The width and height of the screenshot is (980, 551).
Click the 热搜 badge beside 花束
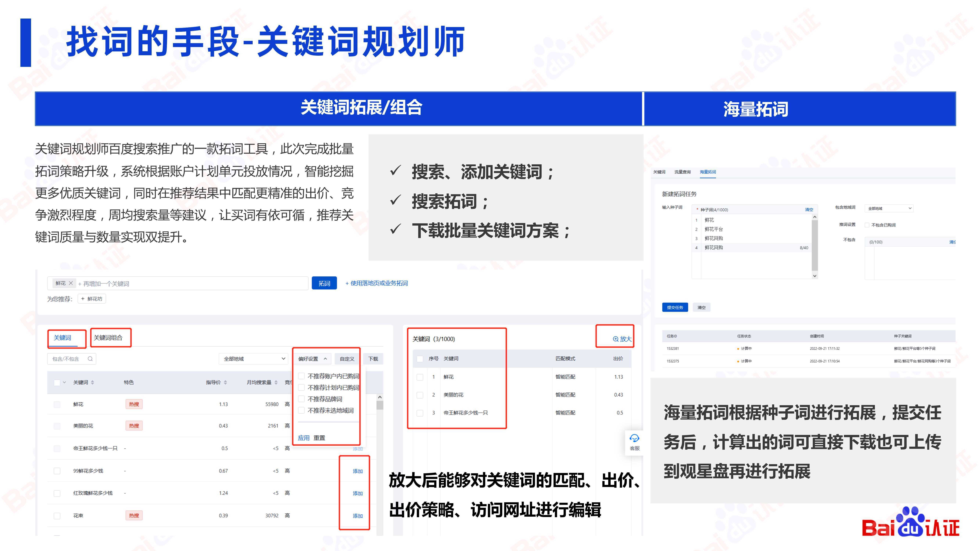coord(134,516)
